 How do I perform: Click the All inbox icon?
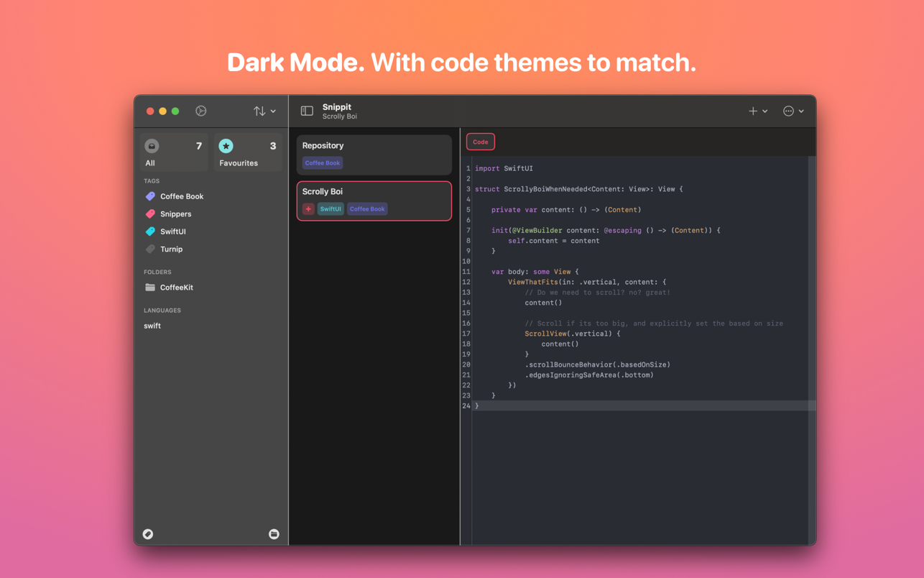pos(152,146)
